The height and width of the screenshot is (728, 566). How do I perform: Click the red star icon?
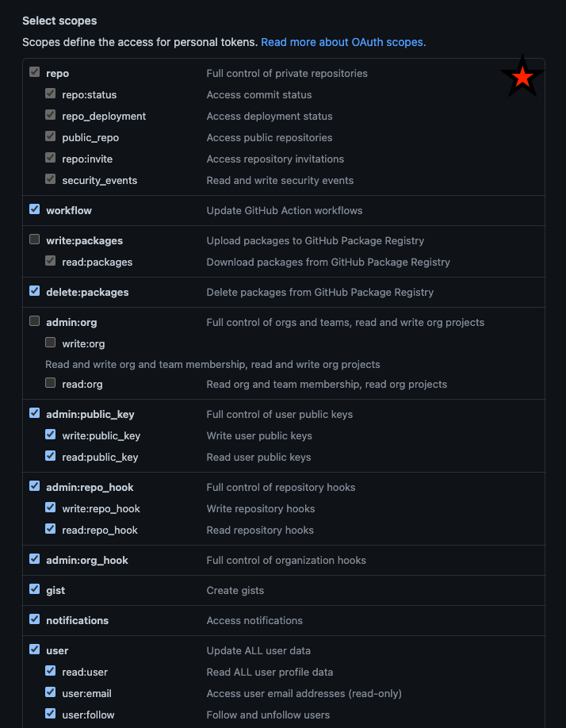coord(522,76)
